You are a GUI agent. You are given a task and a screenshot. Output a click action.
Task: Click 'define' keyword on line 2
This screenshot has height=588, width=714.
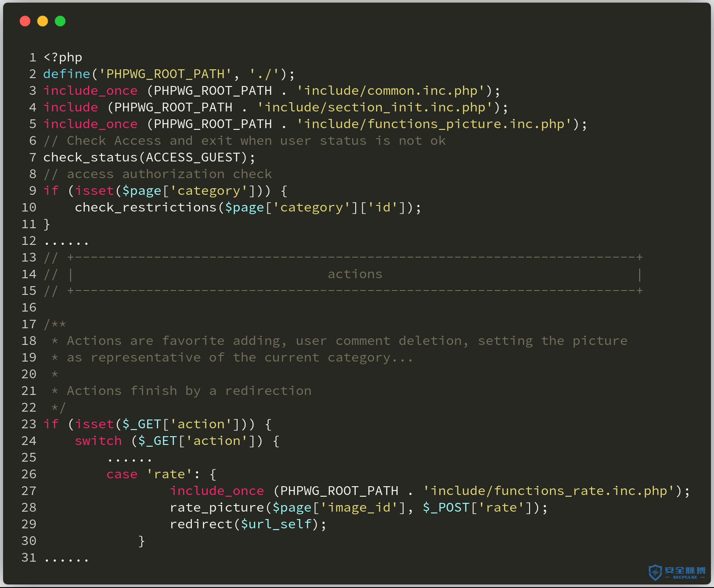(67, 74)
